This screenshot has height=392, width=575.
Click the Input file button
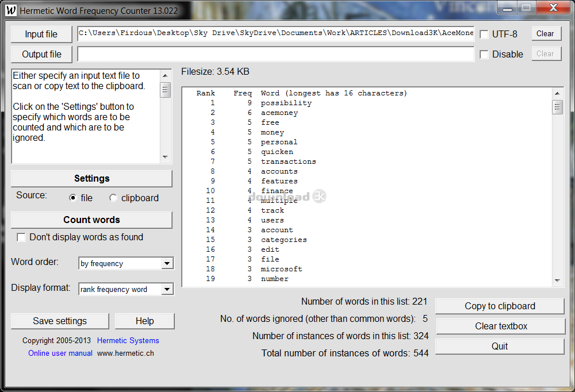[x=41, y=34]
